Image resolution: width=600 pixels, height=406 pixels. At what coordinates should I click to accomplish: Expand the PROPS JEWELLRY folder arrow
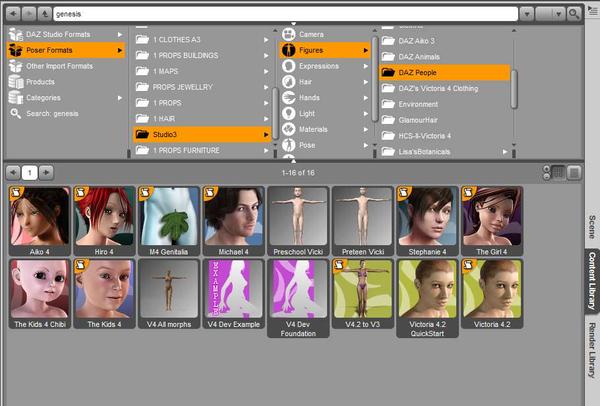click(x=266, y=87)
